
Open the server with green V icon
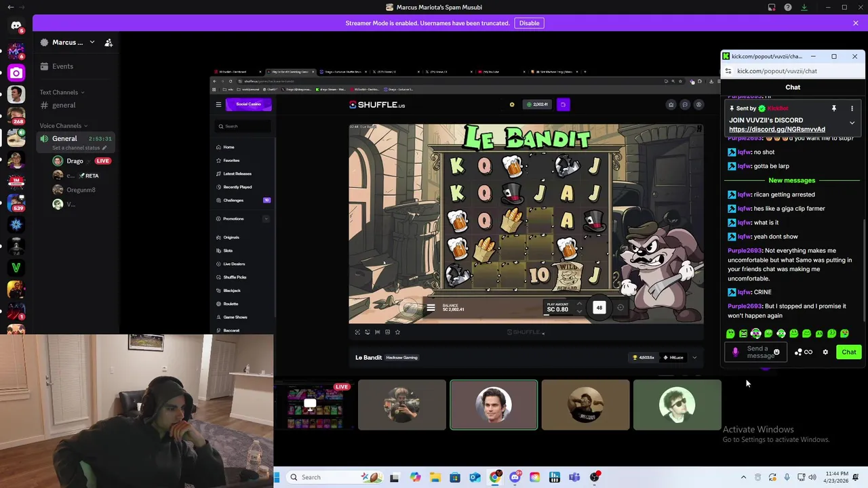point(16,267)
